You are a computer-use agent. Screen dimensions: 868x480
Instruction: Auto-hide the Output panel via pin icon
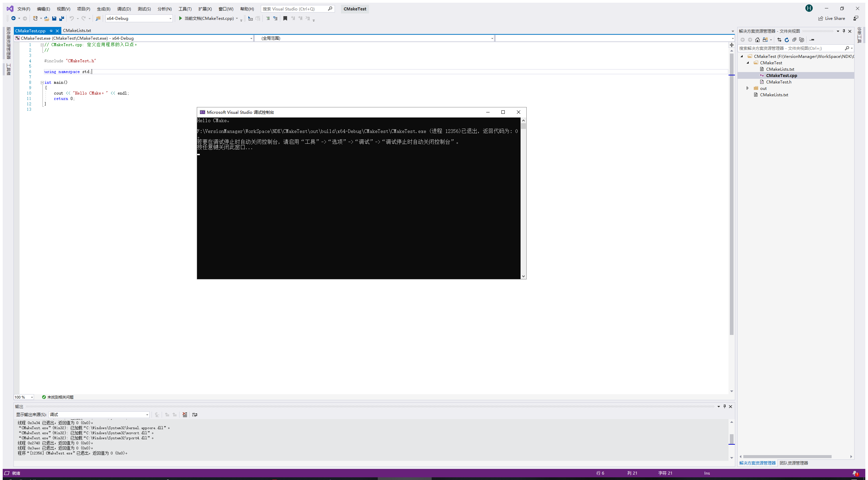(x=724, y=406)
